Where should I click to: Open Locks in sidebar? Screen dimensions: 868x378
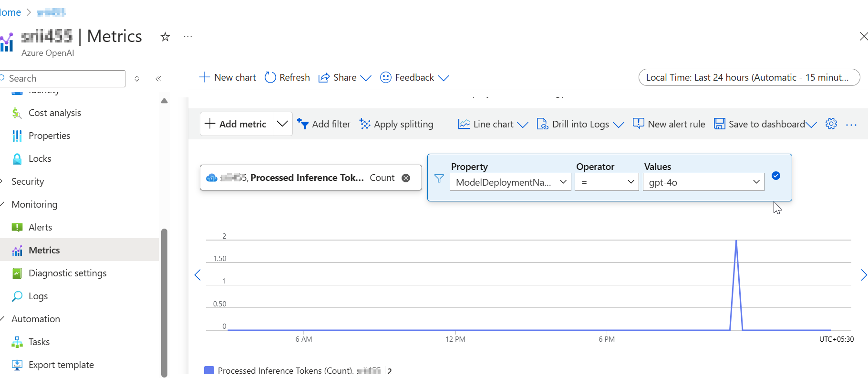40,158
